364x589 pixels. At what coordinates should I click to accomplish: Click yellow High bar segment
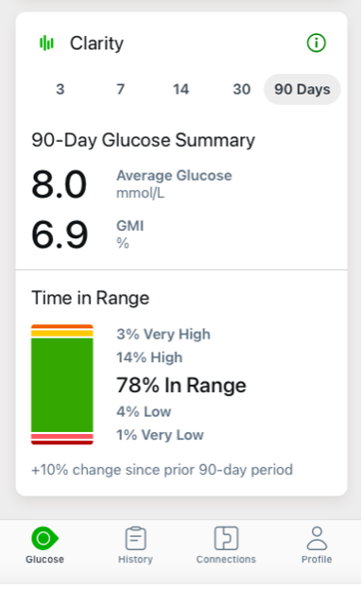[x=62, y=333]
